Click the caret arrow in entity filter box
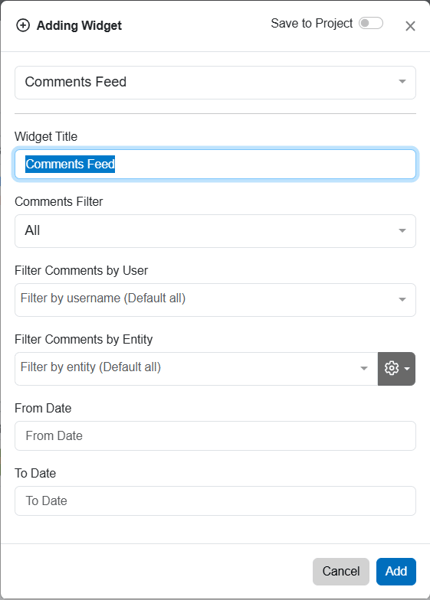The width and height of the screenshot is (430, 600). click(364, 368)
